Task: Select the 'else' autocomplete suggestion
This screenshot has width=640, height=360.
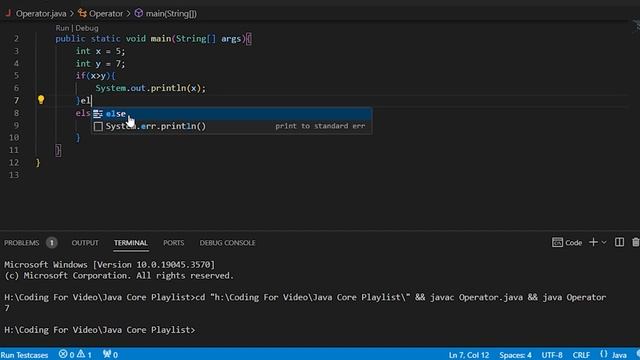Action: point(231,114)
